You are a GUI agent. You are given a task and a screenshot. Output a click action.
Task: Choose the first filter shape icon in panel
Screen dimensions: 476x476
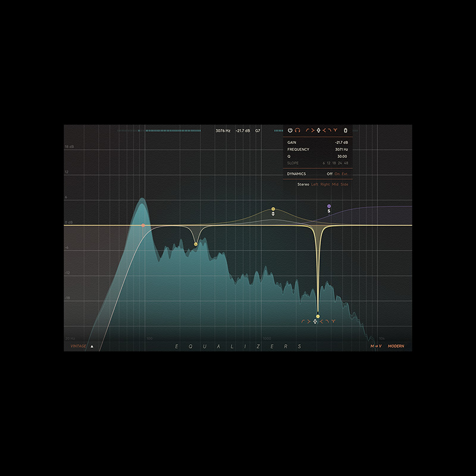[x=308, y=130]
